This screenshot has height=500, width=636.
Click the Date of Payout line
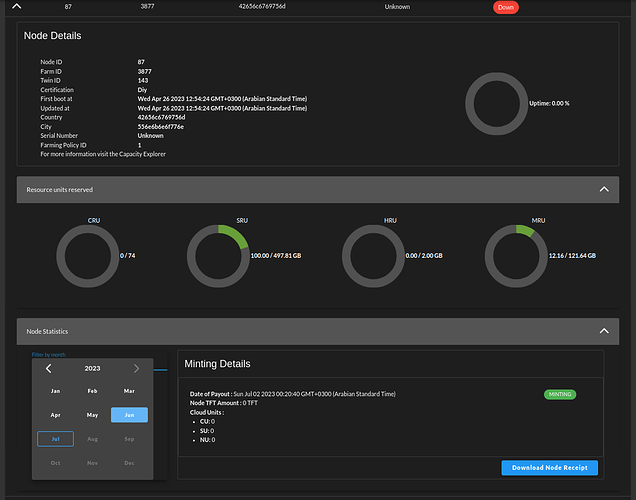pos(293,394)
